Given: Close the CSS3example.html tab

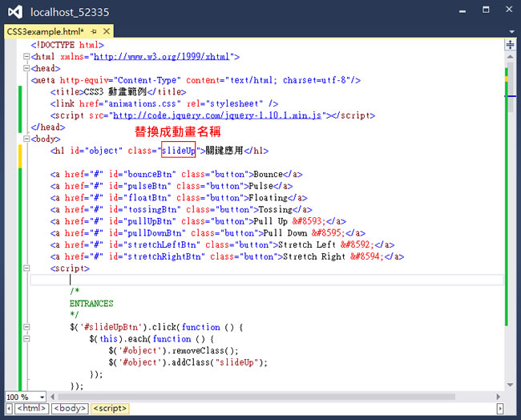Looking at the screenshot, I should tap(107, 31).
